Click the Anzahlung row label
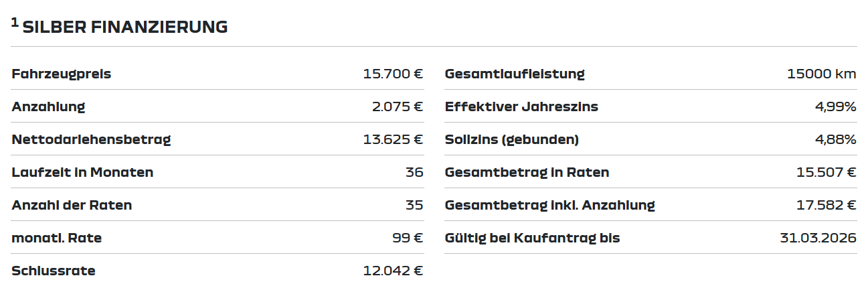 48,106
